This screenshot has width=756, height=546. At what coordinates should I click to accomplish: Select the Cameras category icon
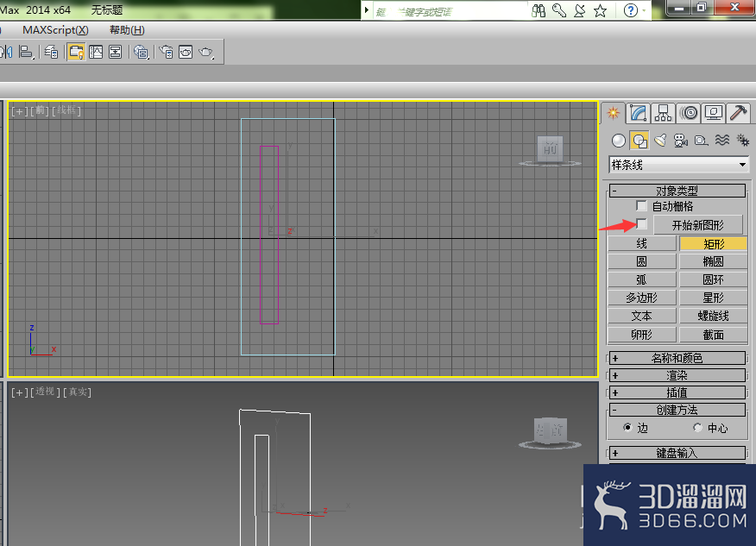tap(681, 141)
